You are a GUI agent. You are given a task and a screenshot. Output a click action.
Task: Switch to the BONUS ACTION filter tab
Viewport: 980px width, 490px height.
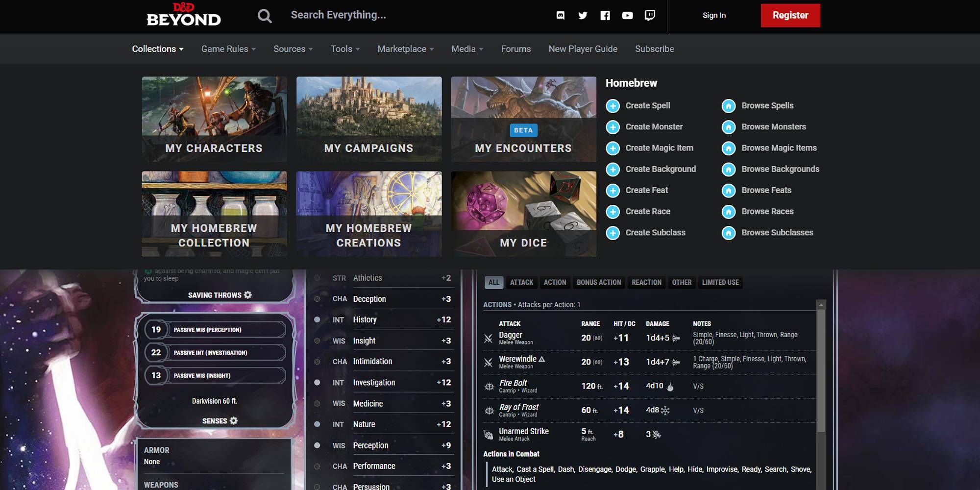click(x=599, y=282)
